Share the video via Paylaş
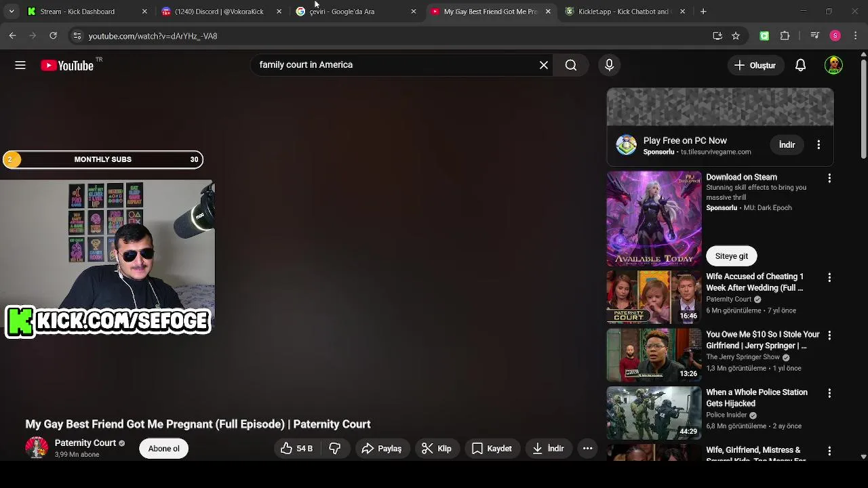 pyautogui.click(x=382, y=449)
